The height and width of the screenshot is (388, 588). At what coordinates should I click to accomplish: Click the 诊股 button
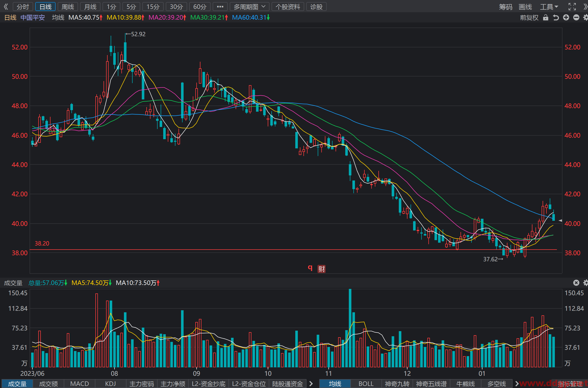coord(316,7)
